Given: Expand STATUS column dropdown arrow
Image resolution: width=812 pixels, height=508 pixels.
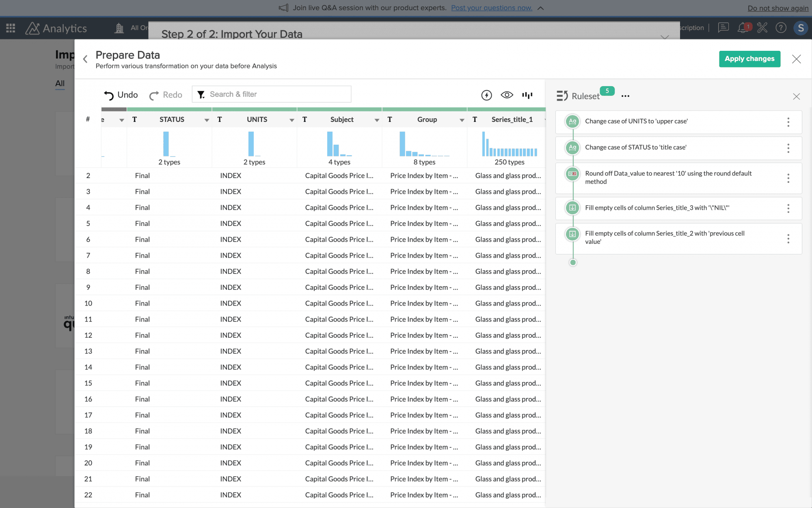Looking at the screenshot, I should click(x=207, y=120).
